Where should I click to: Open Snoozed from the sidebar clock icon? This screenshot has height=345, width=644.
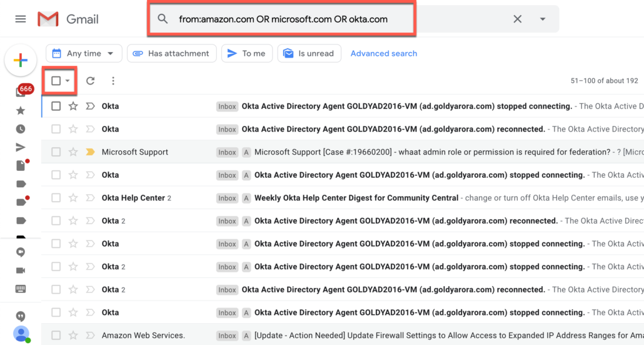click(21, 129)
